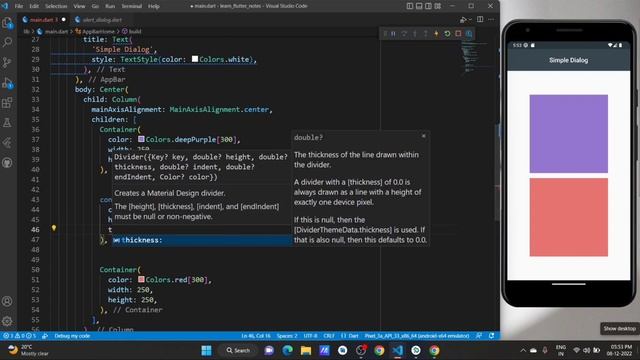Accept the thickness: autocomplete suggestion

click(x=202, y=240)
